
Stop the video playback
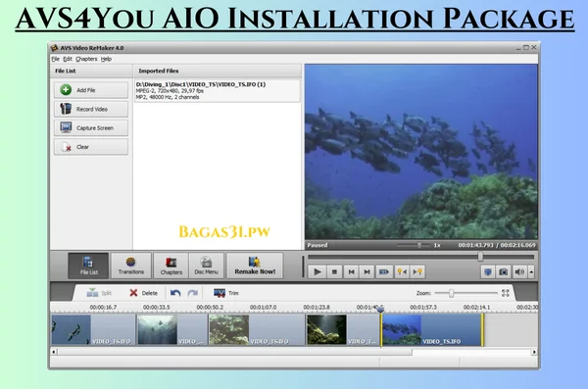click(x=334, y=271)
